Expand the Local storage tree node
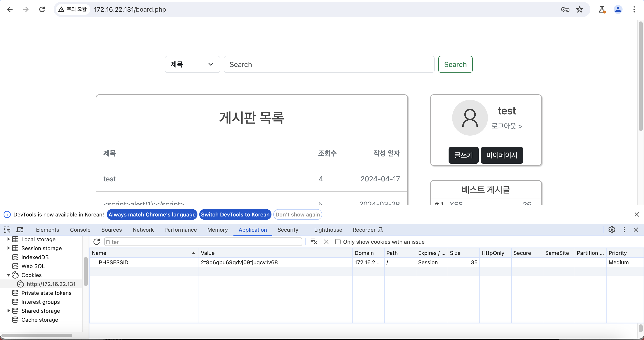The image size is (644, 340). 8,239
